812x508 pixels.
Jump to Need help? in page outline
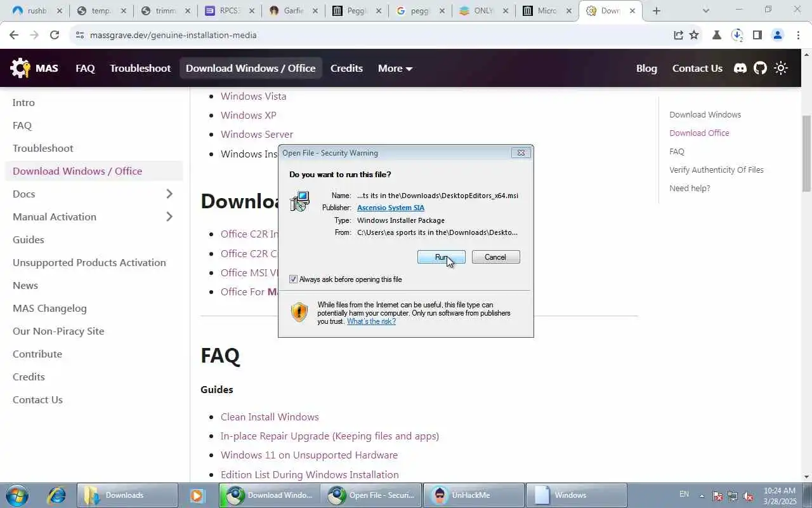coord(690,188)
